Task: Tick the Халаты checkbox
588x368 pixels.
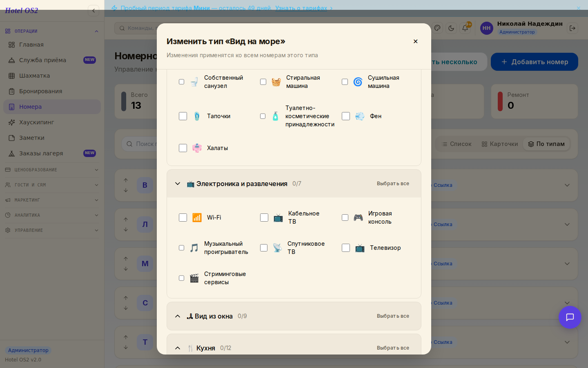Action: [x=183, y=148]
